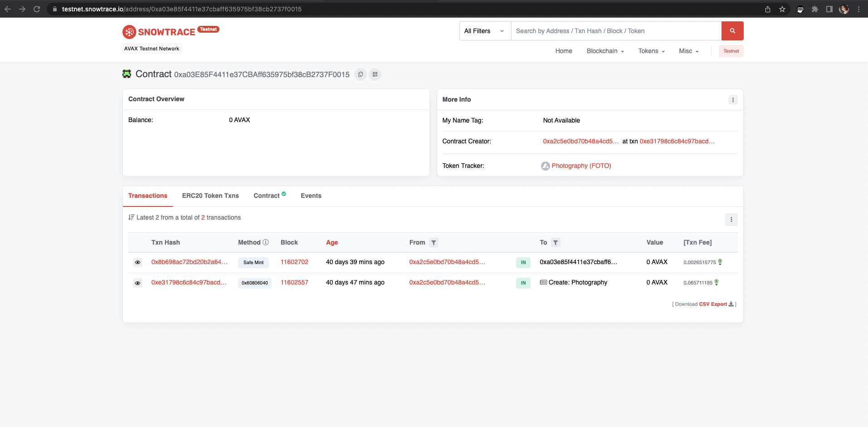Viewport: 868px width, 427px height.
Task: Open Photography (FOTO) token tracker link
Action: pos(581,166)
